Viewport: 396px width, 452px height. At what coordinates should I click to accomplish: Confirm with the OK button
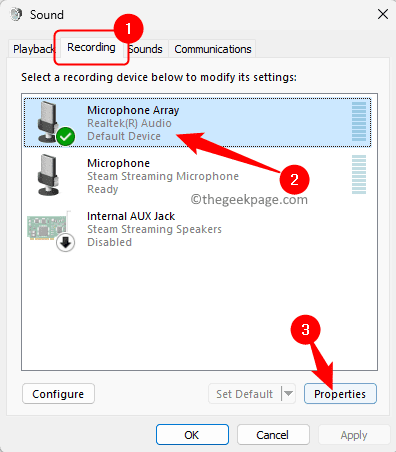click(x=192, y=435)
